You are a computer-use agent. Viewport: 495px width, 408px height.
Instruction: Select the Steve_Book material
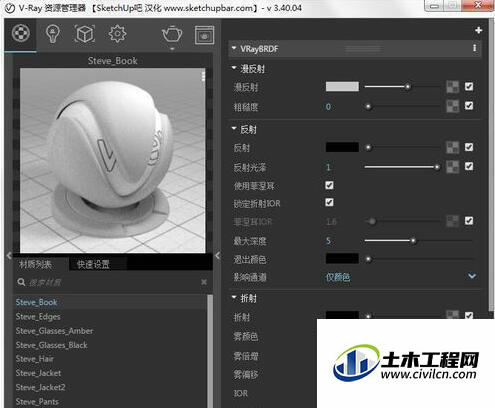point(110,302)
